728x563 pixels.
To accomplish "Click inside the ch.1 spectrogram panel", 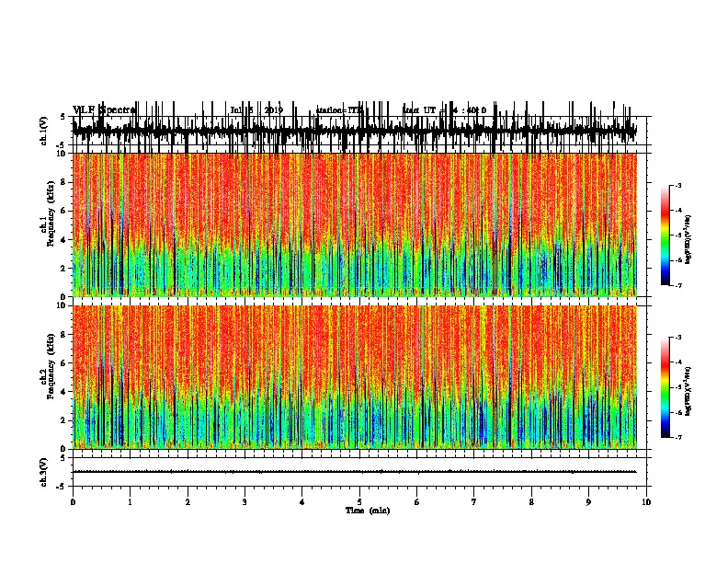I will click(355, 224).
